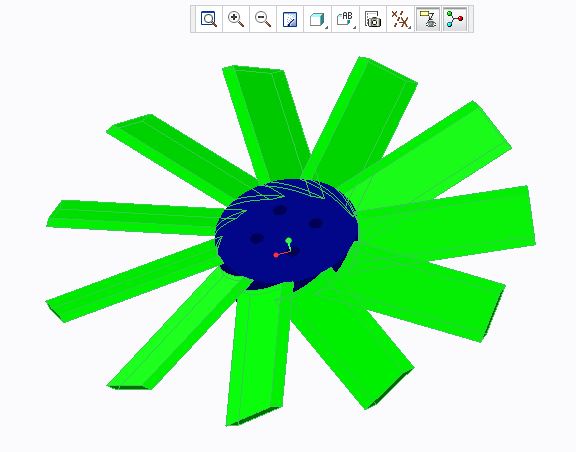Screen dimensions: 576x452
Task: Activate the Zoom In magnifier tool
Action: point(236,19)
